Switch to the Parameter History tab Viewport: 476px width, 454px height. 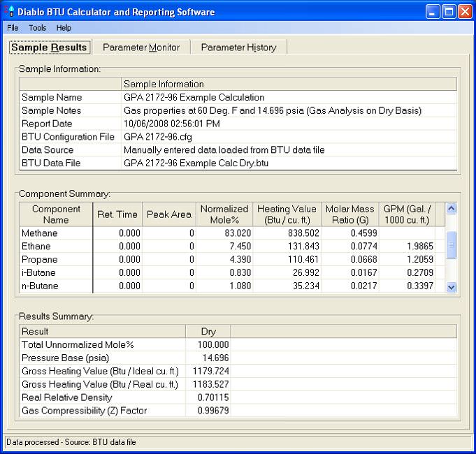(238, 47)
